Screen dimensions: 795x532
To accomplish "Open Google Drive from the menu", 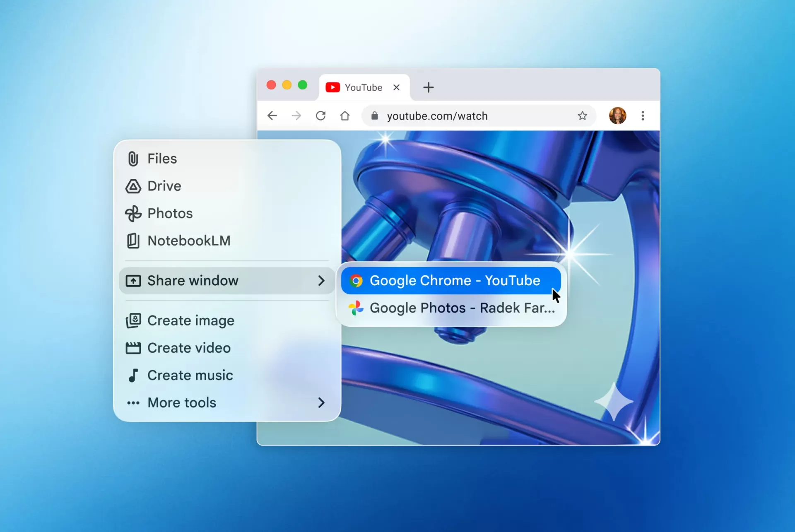I will click(164, 186).
